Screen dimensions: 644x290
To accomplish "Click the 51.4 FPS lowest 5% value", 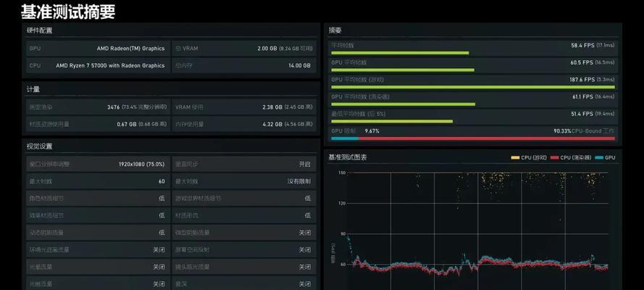I will [582, 114].
